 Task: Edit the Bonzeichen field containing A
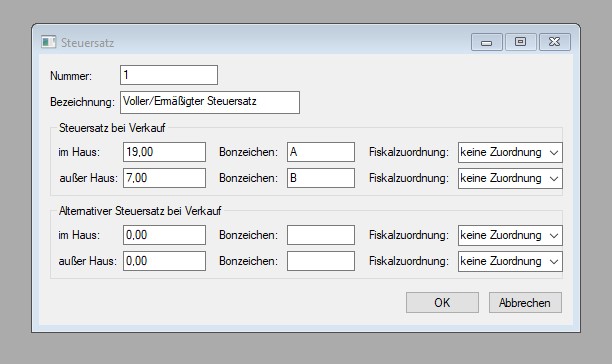320,152
